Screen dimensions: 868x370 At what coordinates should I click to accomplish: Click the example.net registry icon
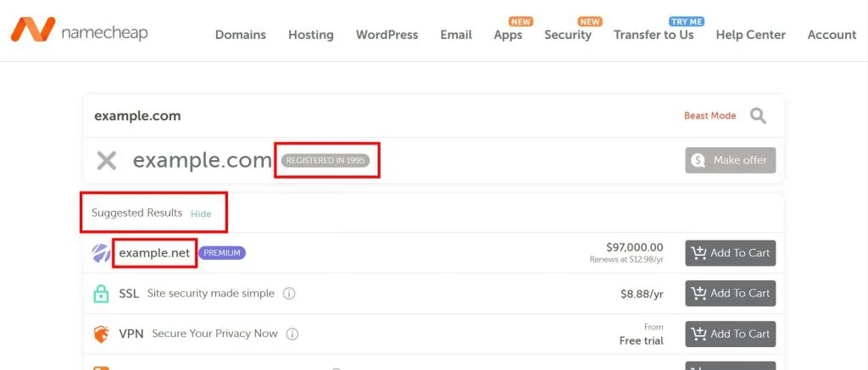(101, 253)
